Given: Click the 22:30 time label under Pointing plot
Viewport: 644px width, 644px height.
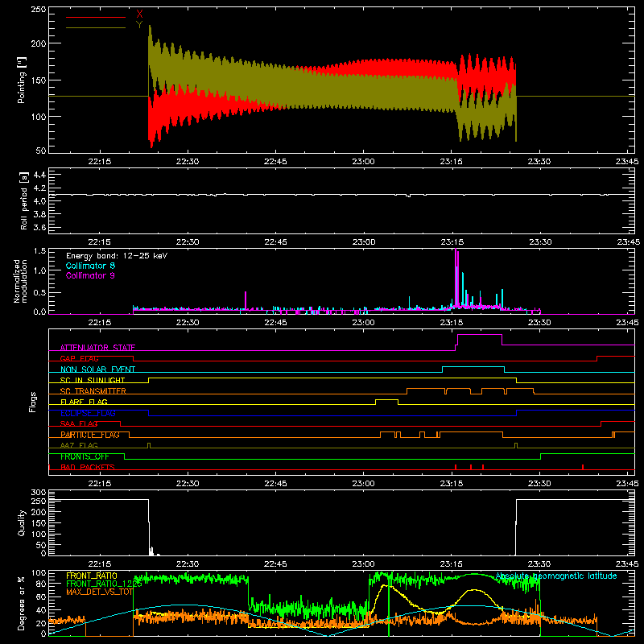Looking at the screenshot, I should click(x=188, y=162).
